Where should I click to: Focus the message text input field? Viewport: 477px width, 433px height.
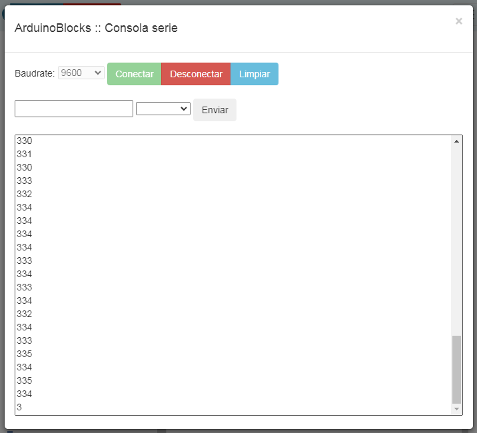74,109
